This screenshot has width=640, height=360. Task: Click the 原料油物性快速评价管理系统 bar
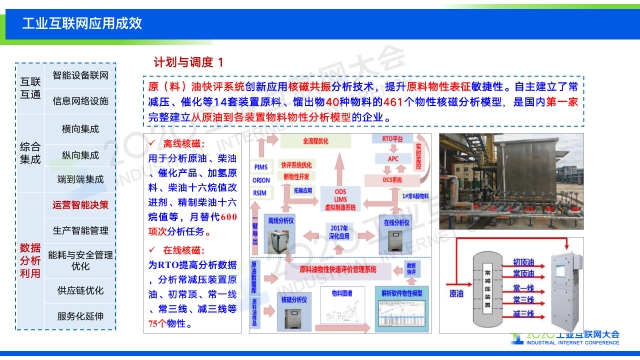(x=338, y=270)
